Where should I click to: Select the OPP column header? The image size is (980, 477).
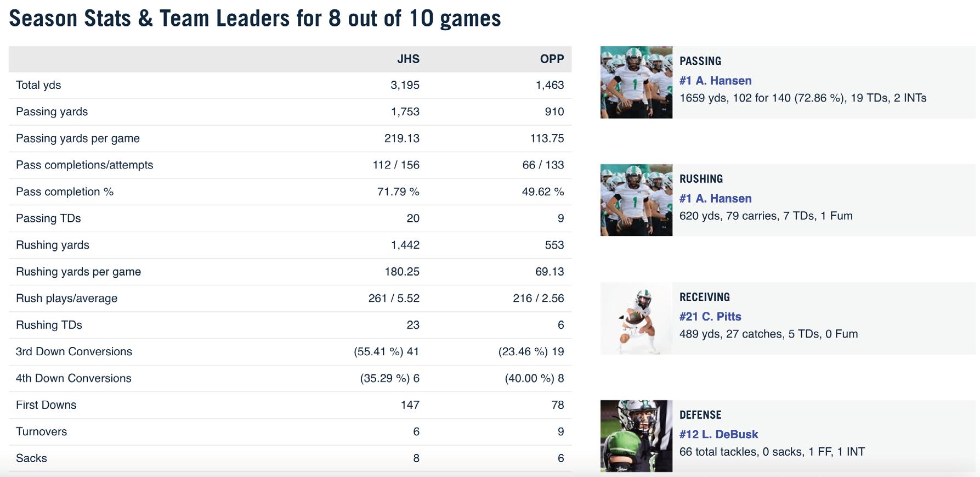click(552, 59)
